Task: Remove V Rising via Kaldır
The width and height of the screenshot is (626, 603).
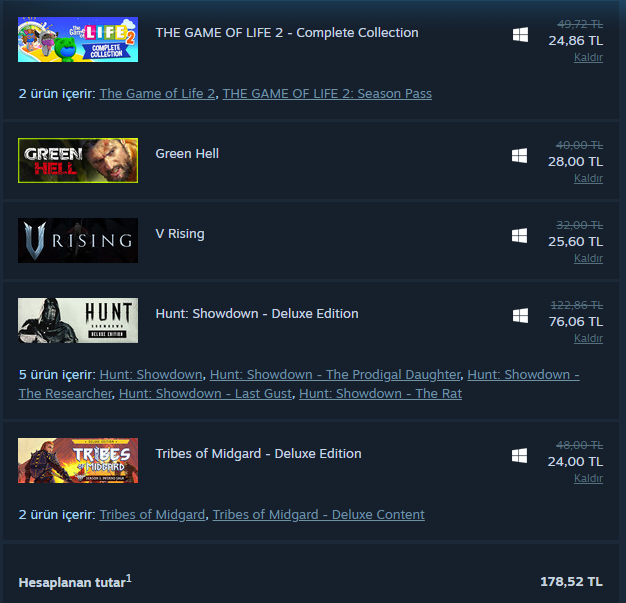Action: (588, 258)
